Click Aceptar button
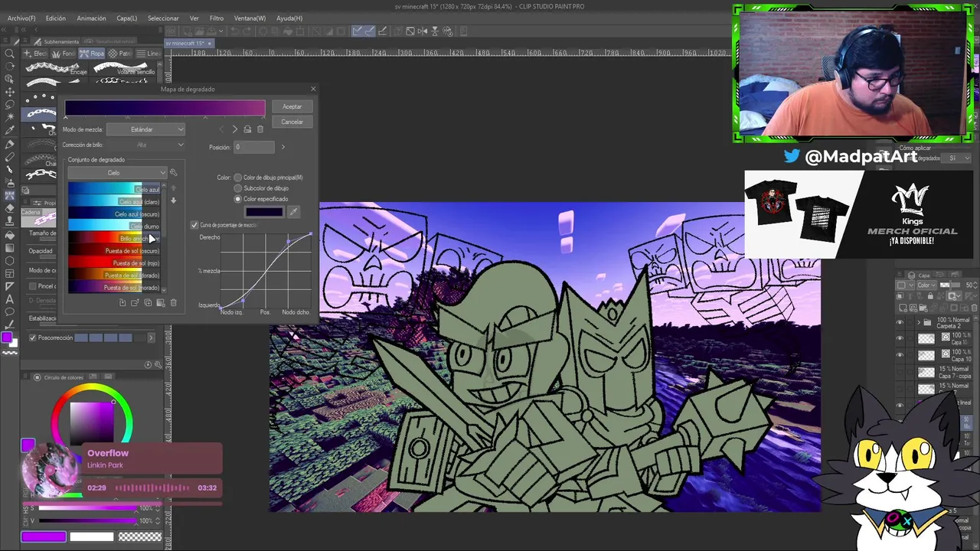Viewport: 980px width, 551px height. coord(292,107)
